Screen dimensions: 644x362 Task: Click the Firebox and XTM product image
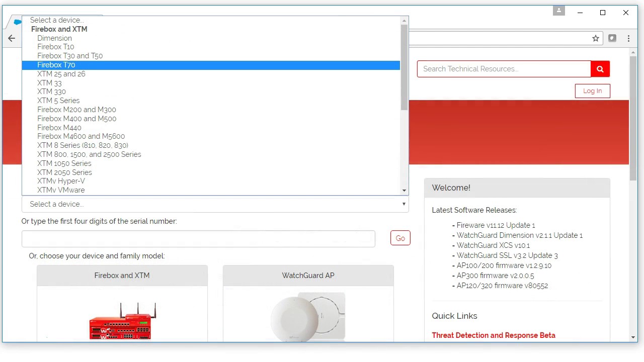point(122,321)
